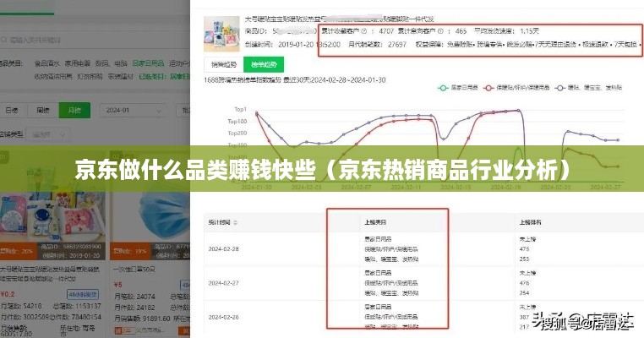Viewport: 644px width, 338px height.
Task: Select the 安装建材 category
Action: click(x=120, y=76)
